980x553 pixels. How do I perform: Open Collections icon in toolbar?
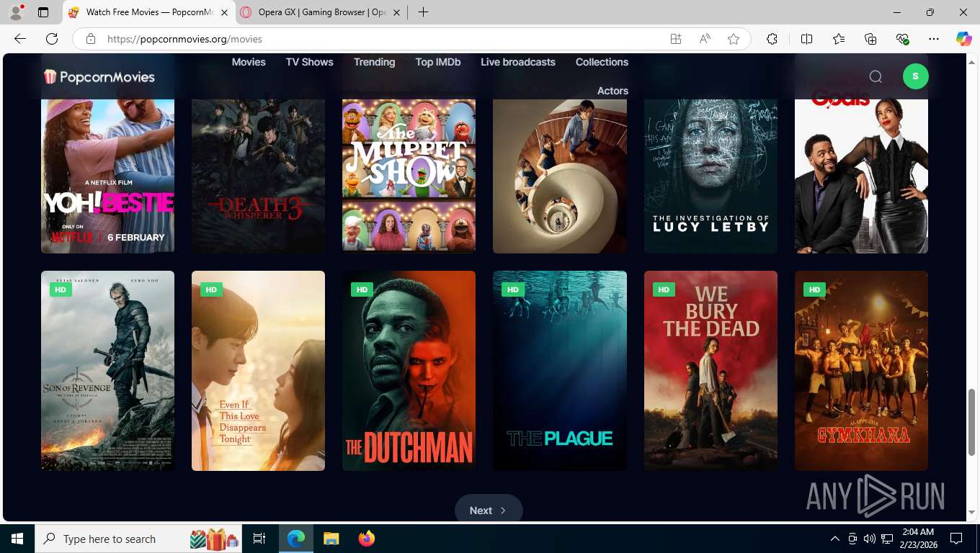tap(870, 39)
